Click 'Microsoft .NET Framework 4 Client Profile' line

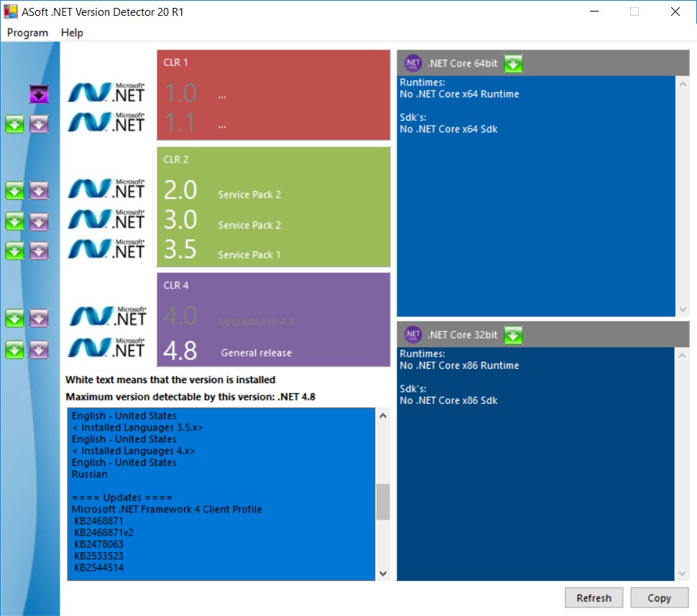pos(167,509)
